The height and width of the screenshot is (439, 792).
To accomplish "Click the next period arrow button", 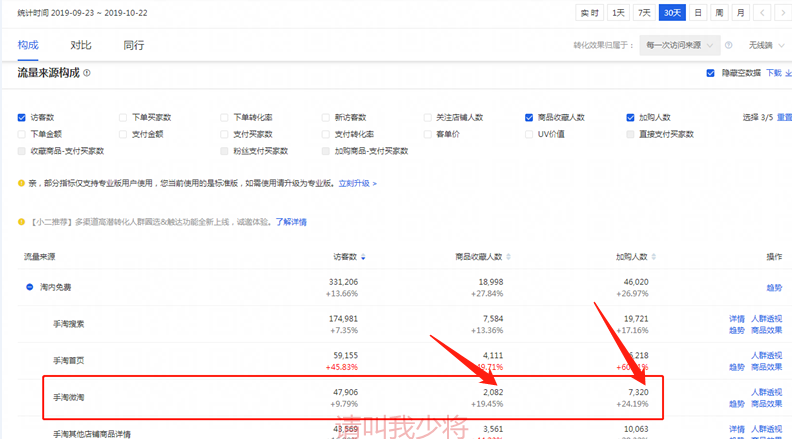I will coord(782,13).
